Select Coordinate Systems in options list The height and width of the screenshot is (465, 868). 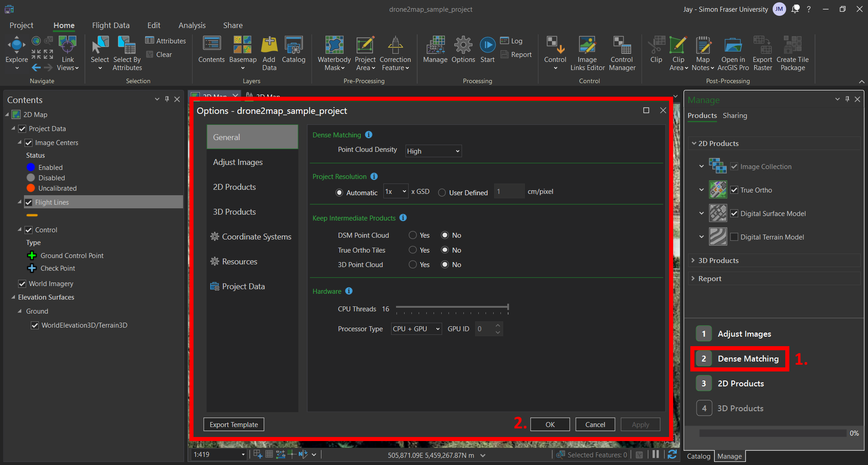coord(256,237)
